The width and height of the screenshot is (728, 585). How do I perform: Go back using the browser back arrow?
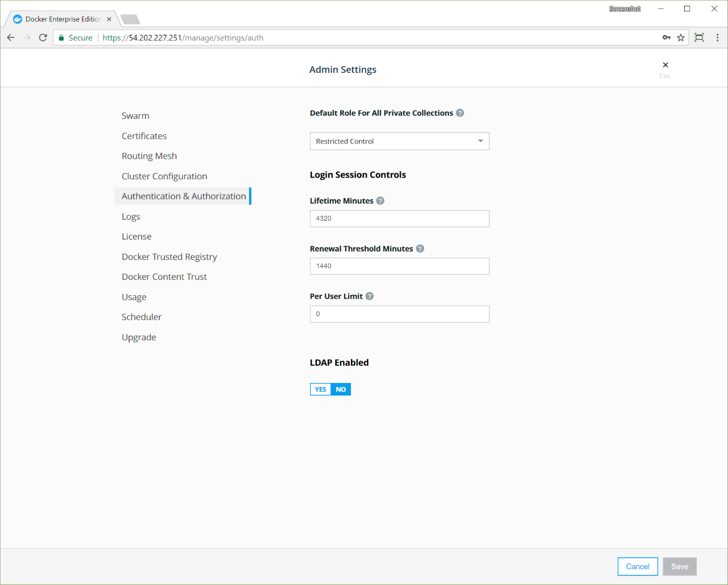tap(11, 38)
